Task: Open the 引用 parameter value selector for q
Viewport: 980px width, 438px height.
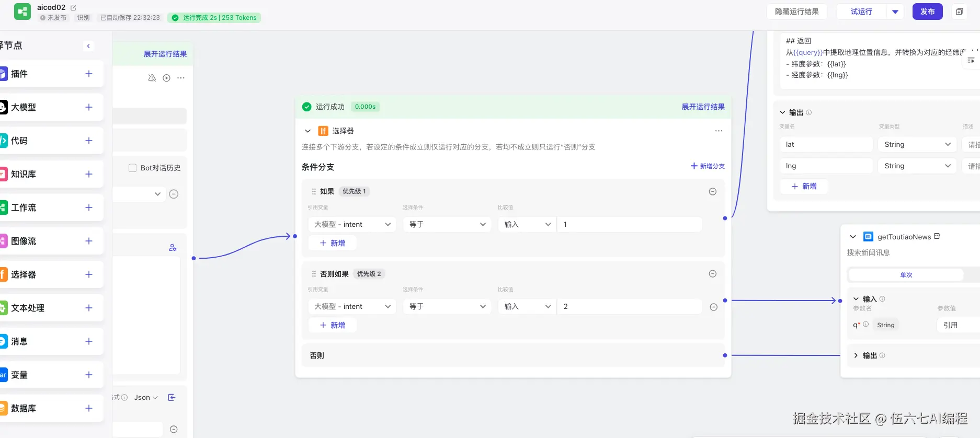Action: [958, 325]
